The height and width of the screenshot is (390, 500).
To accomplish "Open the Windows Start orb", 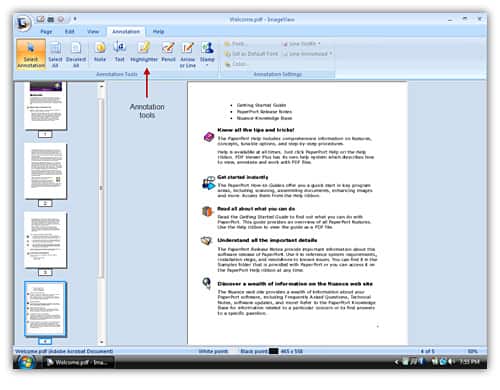I will (x=26, y=362).
